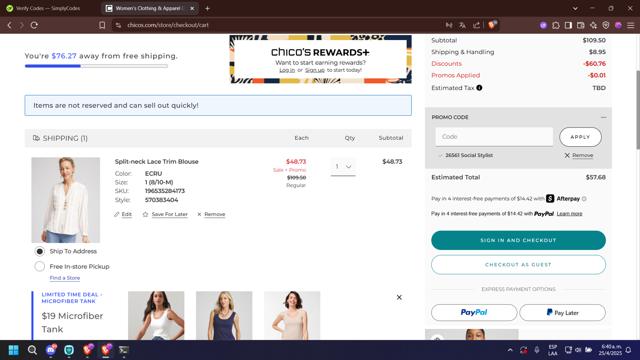Click the purple profile avatar in the toolbar

(x=618, y=25)
